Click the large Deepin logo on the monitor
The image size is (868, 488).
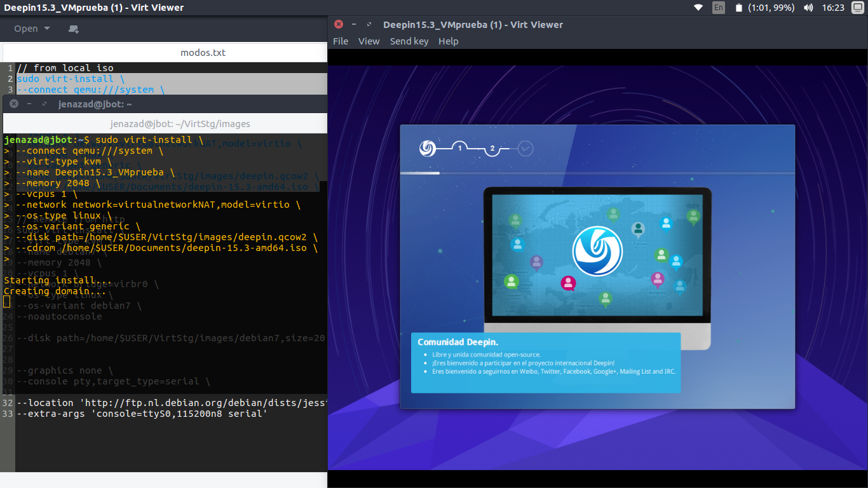click(597, 251)
